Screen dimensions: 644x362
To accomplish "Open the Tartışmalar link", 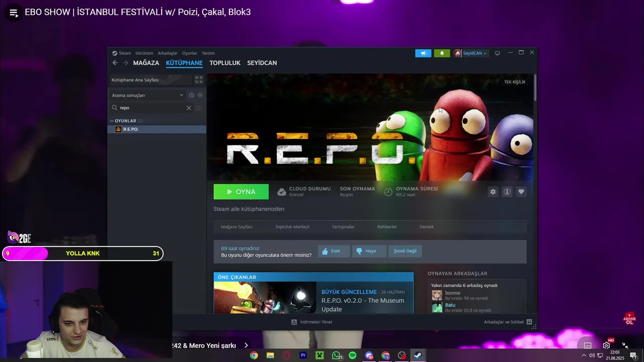I will click(343, 227).
